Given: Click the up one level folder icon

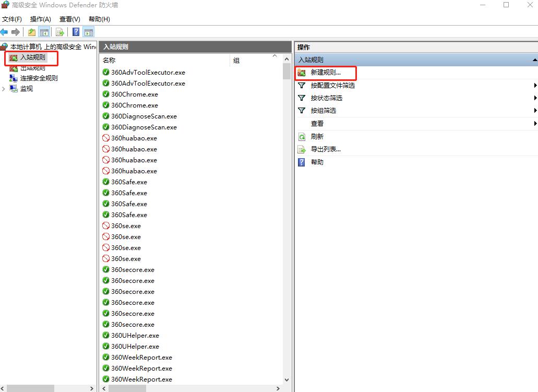Looking at the screenshot, I should pos(32,32).
